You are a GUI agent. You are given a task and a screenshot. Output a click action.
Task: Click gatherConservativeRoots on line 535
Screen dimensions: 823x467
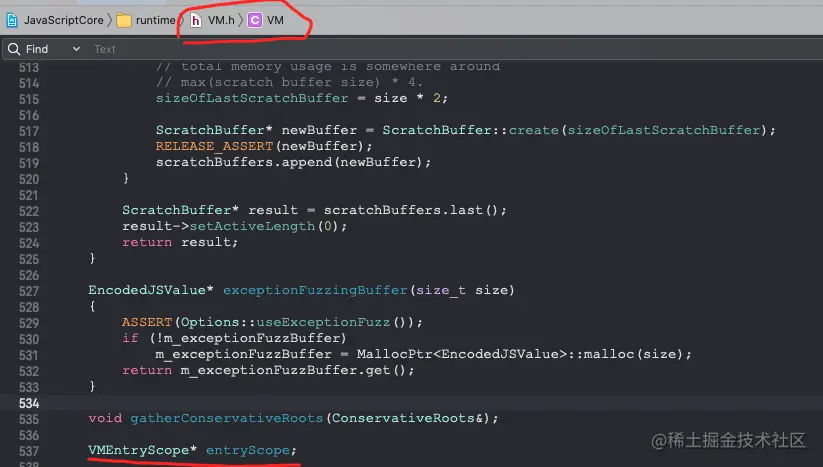point(226,418)
